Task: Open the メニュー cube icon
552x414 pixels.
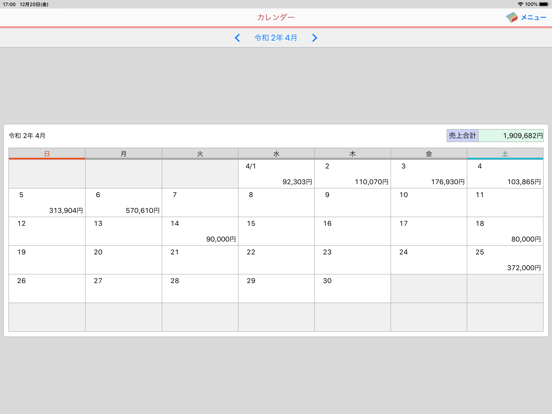Action: coord(512,17)
